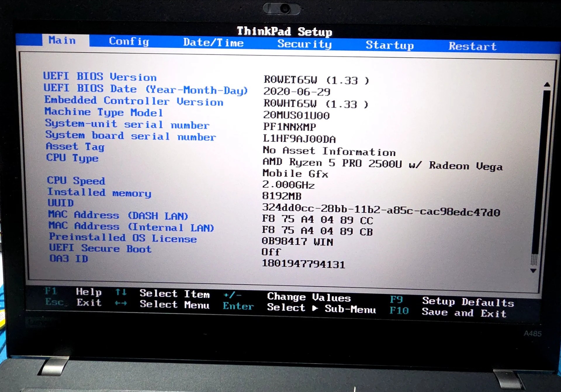Click the F9 key hint
The height and width of the screenshot is (392, 561).
point(396,299)
